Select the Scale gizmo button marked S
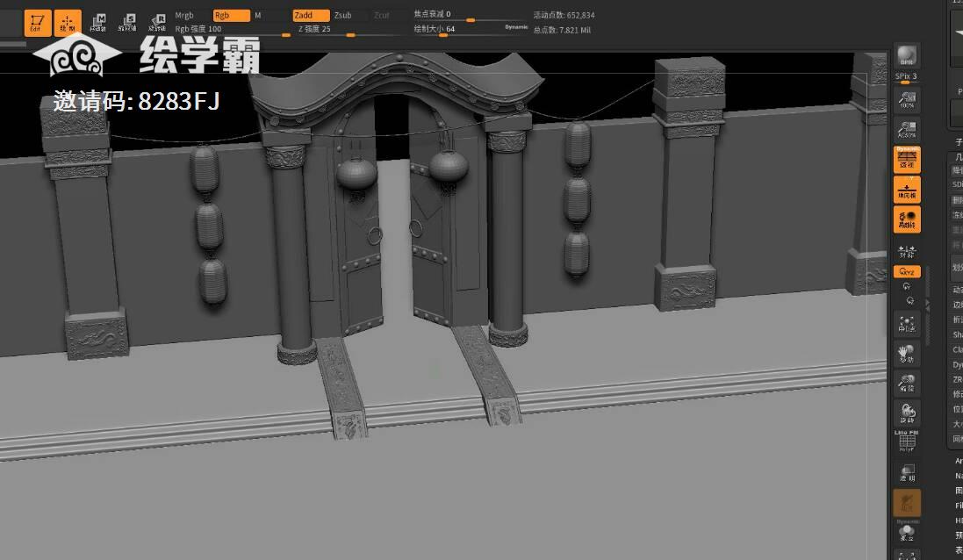Image resolution: width=963 pixels, height=560 pixels. pos(128,23)
